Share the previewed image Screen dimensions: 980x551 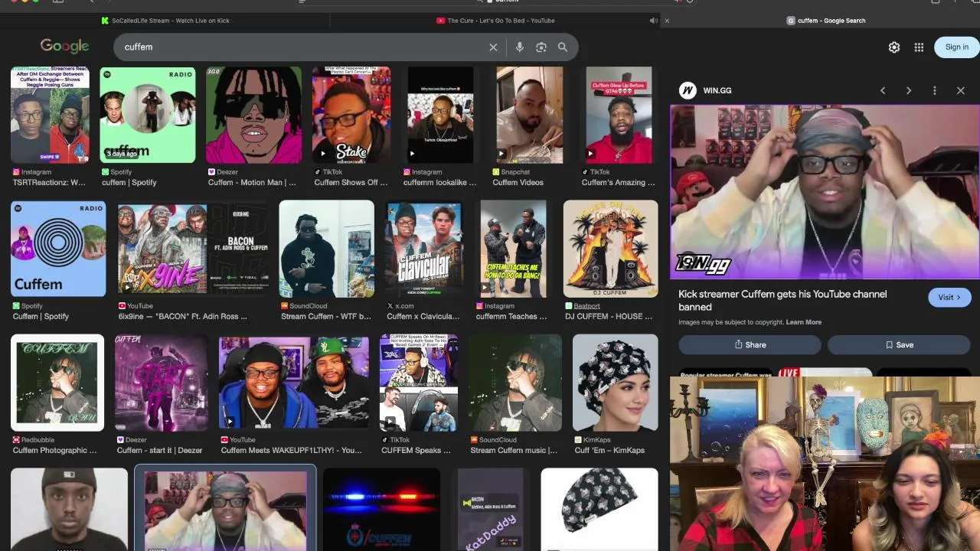click(750, 345)
